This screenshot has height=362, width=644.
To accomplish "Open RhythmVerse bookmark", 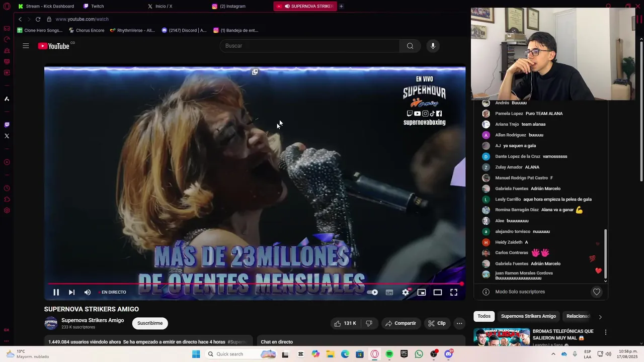I will [x=132, y=30].
